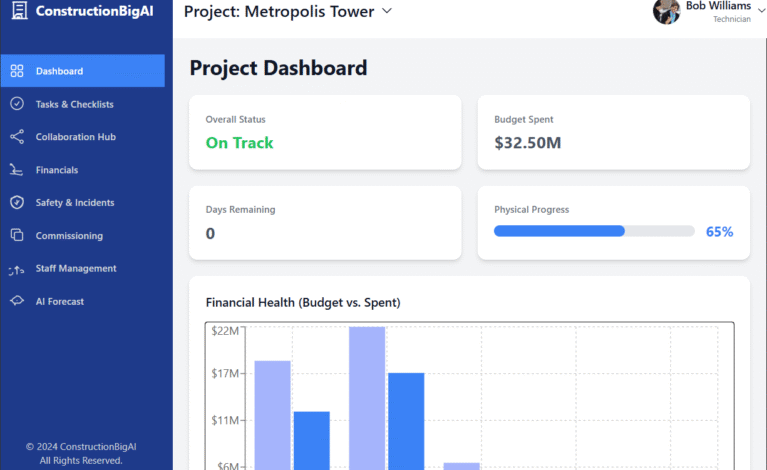Screen dimensions: 767x470
Task: Click the Tasks & Checklists checkmark icon
Action: (x=17, y=104)
